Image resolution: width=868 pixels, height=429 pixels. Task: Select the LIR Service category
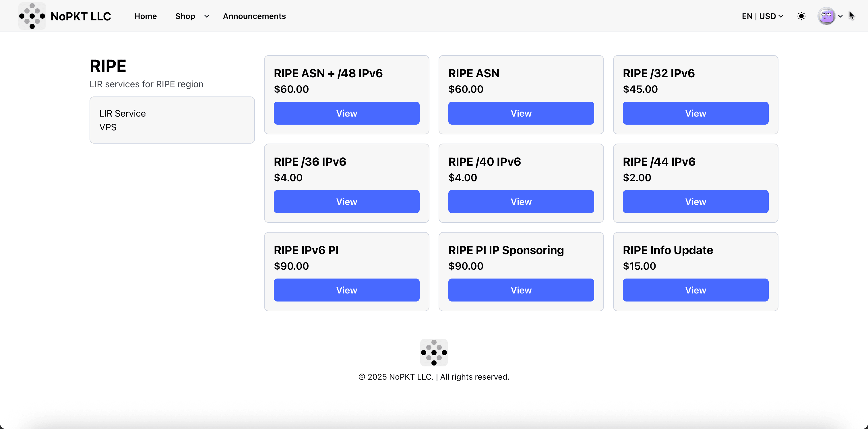click(122, 113)
